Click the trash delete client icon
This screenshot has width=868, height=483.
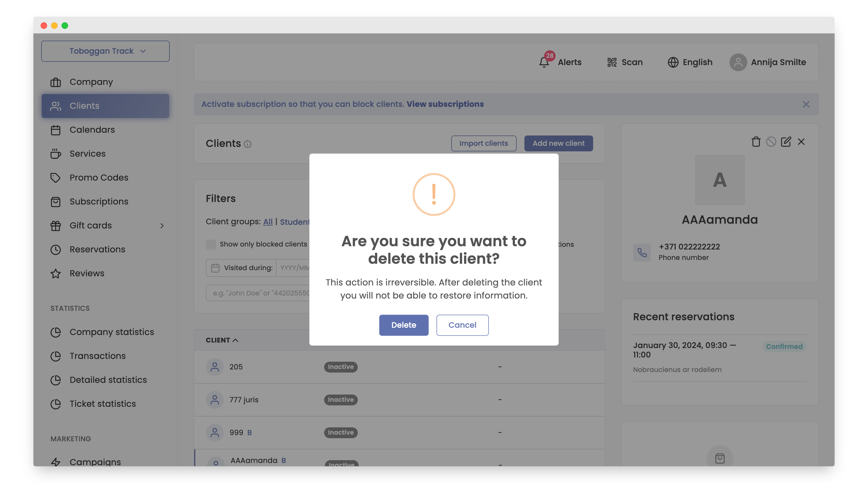pos(756,142)
